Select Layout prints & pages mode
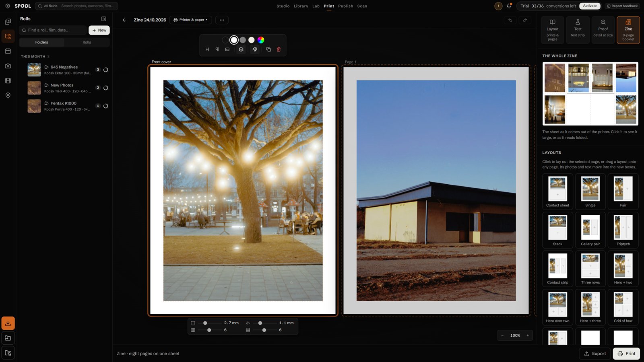644x362 pixels. pos(553,30)
